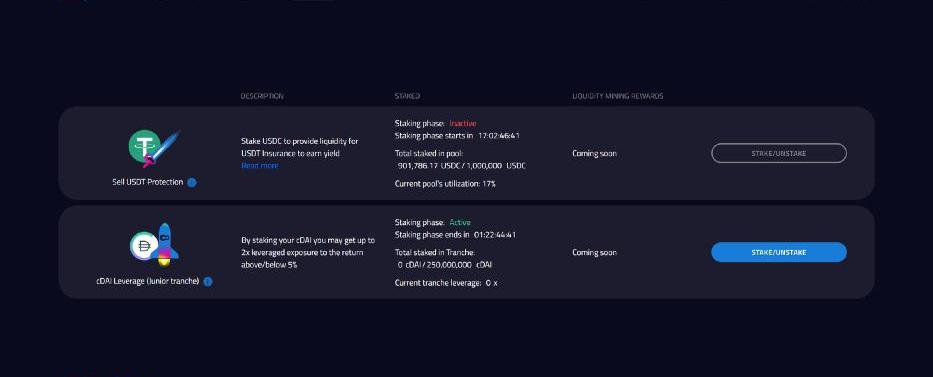The image size is (933, 377).
Task: Click Current pool's utilization 17% text
Action: point(445,184)
